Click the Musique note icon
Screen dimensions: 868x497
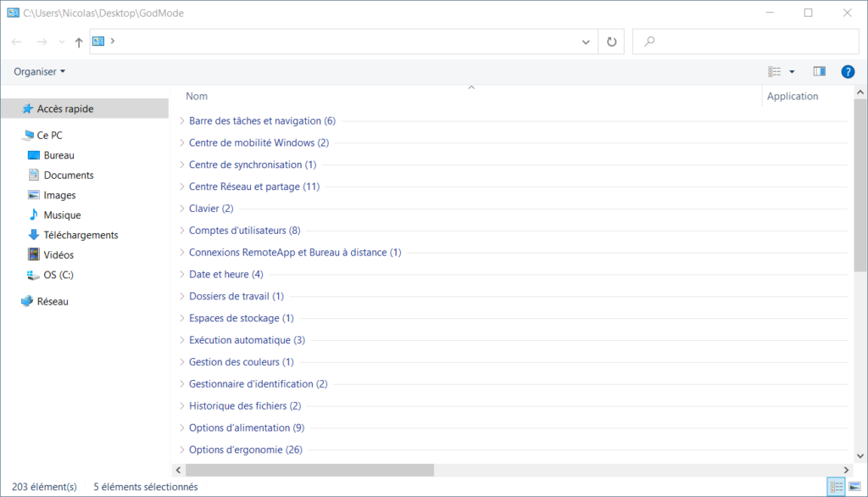point(34,215)
